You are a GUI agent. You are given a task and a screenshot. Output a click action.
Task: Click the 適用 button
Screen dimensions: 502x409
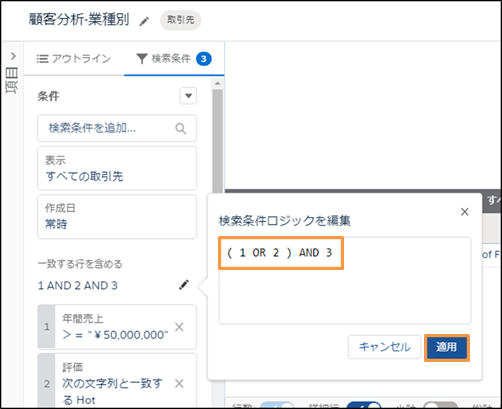(447, 347)
